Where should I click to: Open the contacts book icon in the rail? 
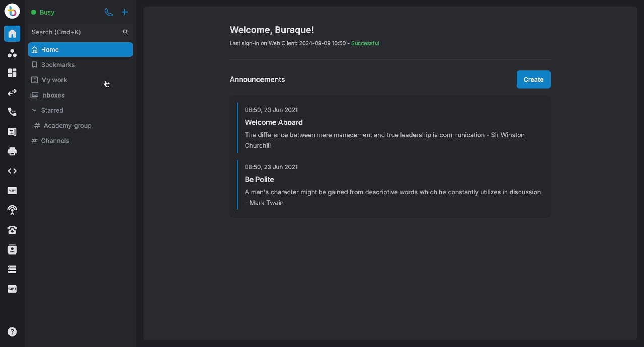pos(12,249)
